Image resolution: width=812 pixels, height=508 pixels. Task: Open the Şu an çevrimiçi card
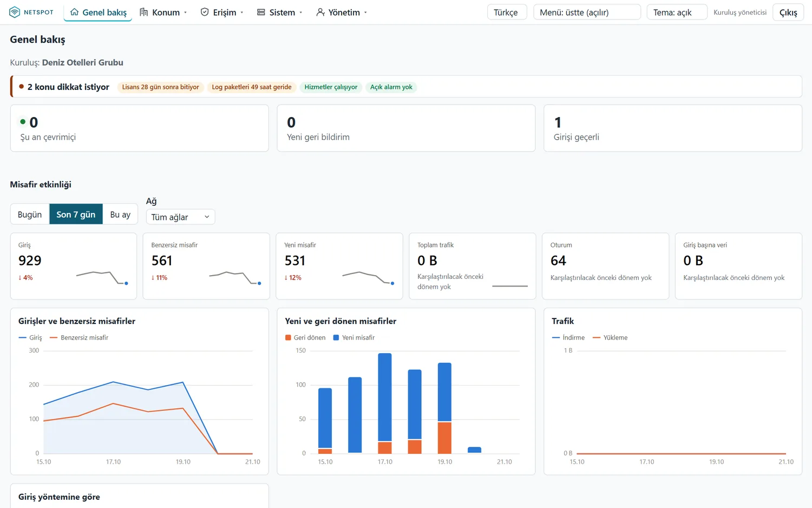(140, 128)
